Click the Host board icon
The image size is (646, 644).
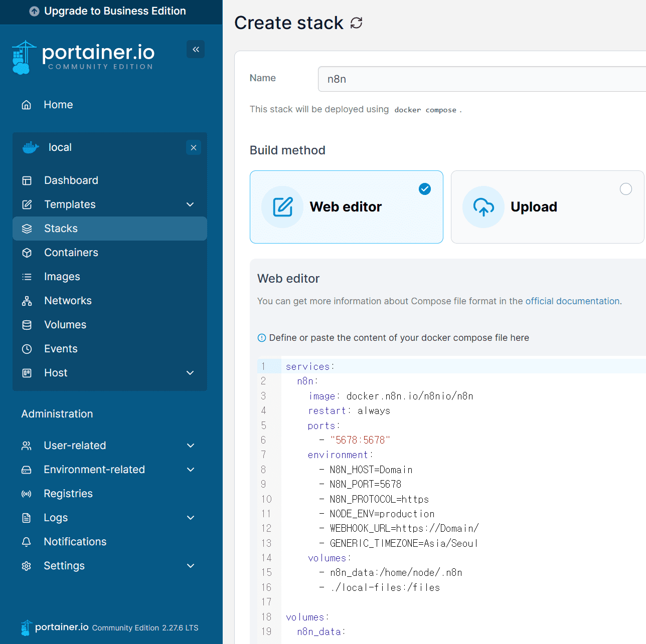pyautogui.click(x=27, y=373)
